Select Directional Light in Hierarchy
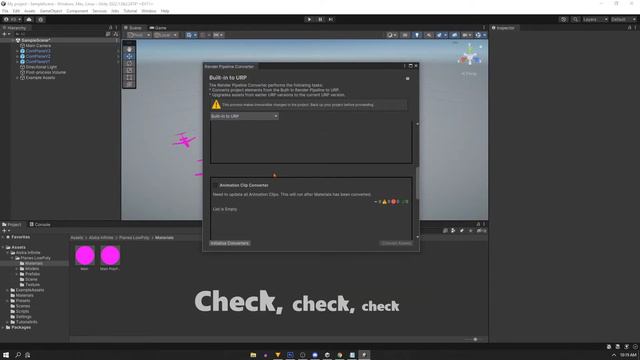The width and height of the screenshot is (640, 360). 41,67
